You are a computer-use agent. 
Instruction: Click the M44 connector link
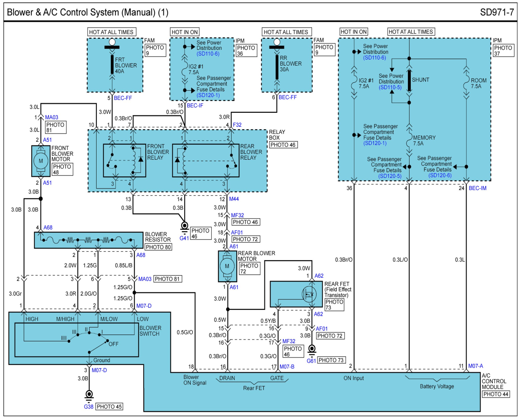234,199
